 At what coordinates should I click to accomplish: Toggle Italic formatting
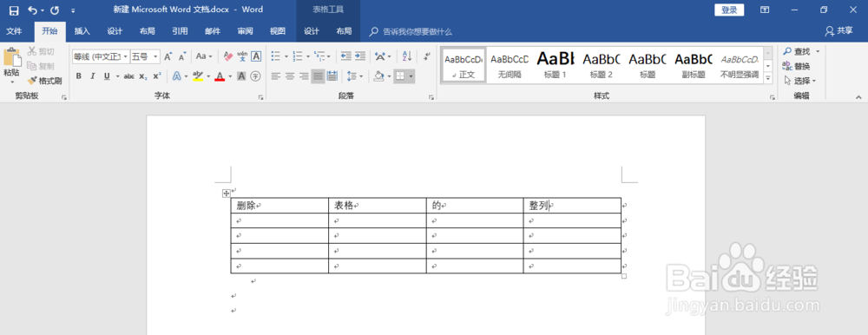click(93, 76)
